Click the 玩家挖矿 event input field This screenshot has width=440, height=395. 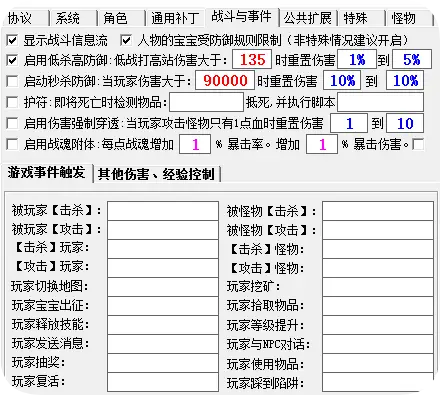point(378,287)
